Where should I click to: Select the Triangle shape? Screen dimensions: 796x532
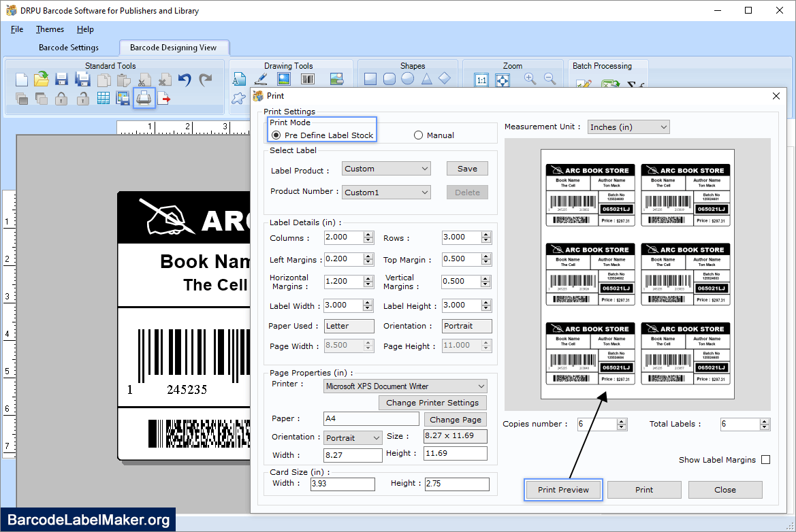426,79
